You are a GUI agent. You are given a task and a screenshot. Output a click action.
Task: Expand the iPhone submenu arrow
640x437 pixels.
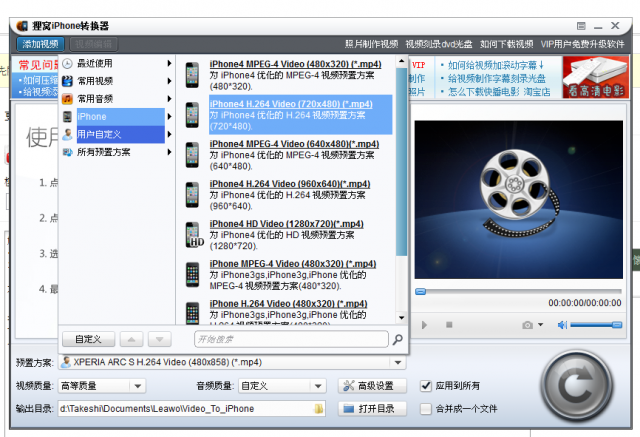169,117
